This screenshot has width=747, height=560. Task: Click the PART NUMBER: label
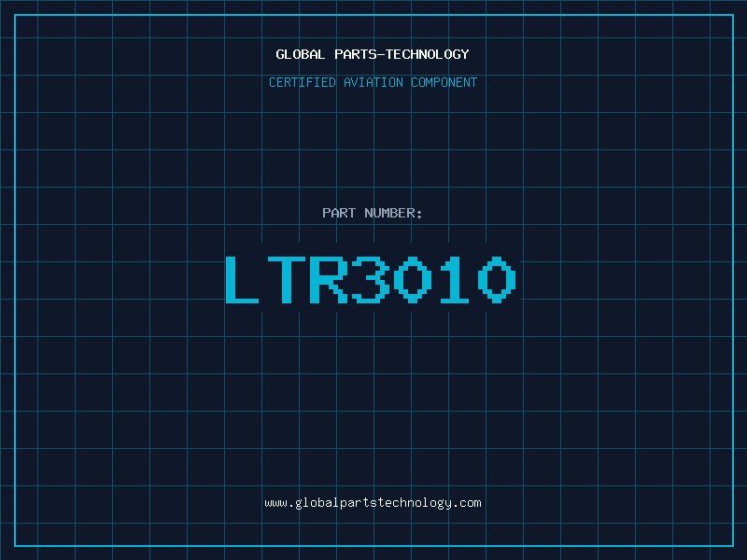[373, 213]
